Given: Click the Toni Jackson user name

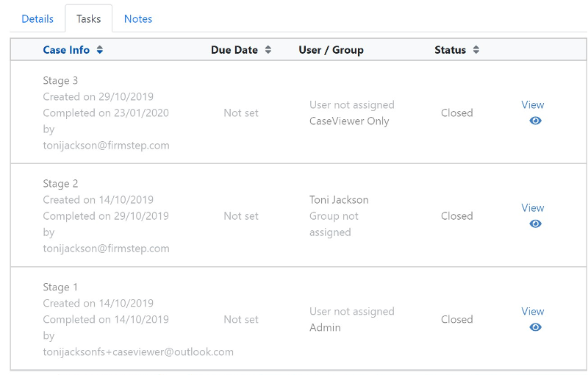Looking at the screenshot, I should 339,200.
